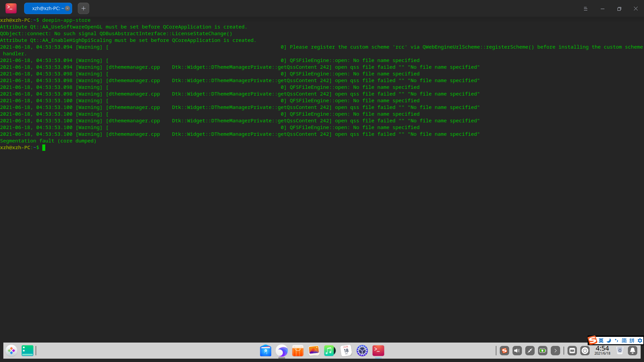This screenshot has width=644, height=362.
Task: Open the notification bell in tray
Action: pyautogui.click(x=633, y=351)
